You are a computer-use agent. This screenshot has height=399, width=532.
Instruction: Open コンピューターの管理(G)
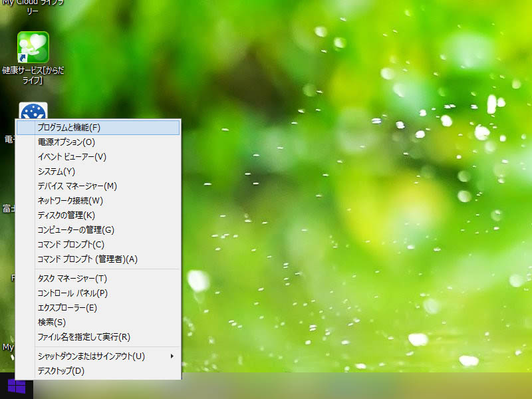[x=76, y=229]
